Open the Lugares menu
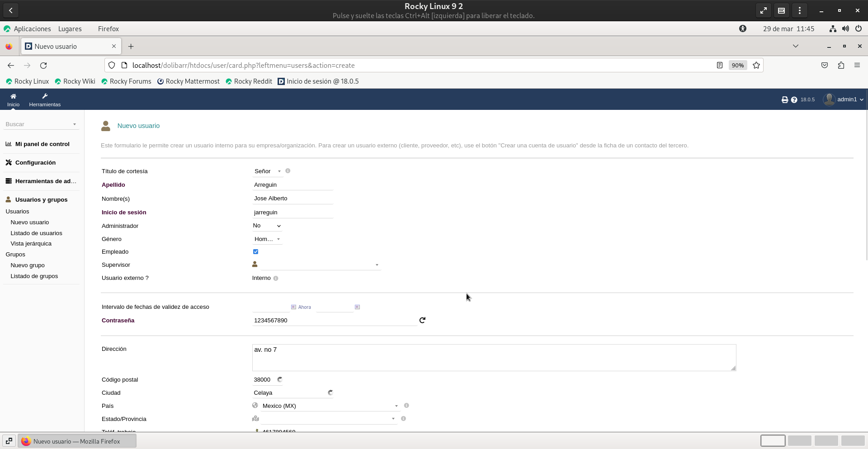Image resolution: width=868 pixels, height=449 pixels. [x=70, y=29]
